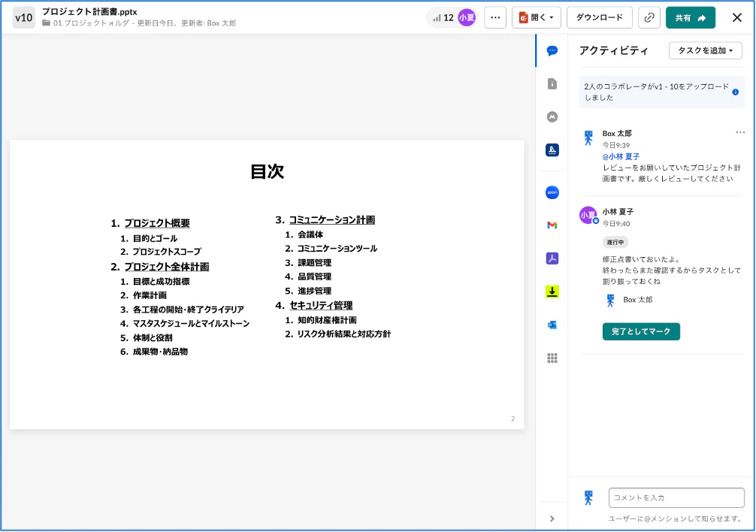Copy the shared link icon
This screenshot has height=532, width=756.
click(x=649, y=18)
